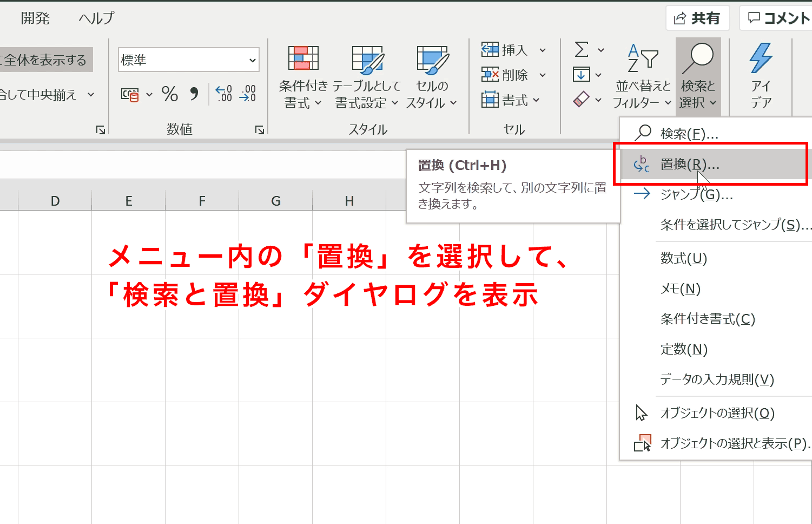Select 置換(R) from the menu
The width and height of the screenshot is (812, 524).
coord(716,164)
